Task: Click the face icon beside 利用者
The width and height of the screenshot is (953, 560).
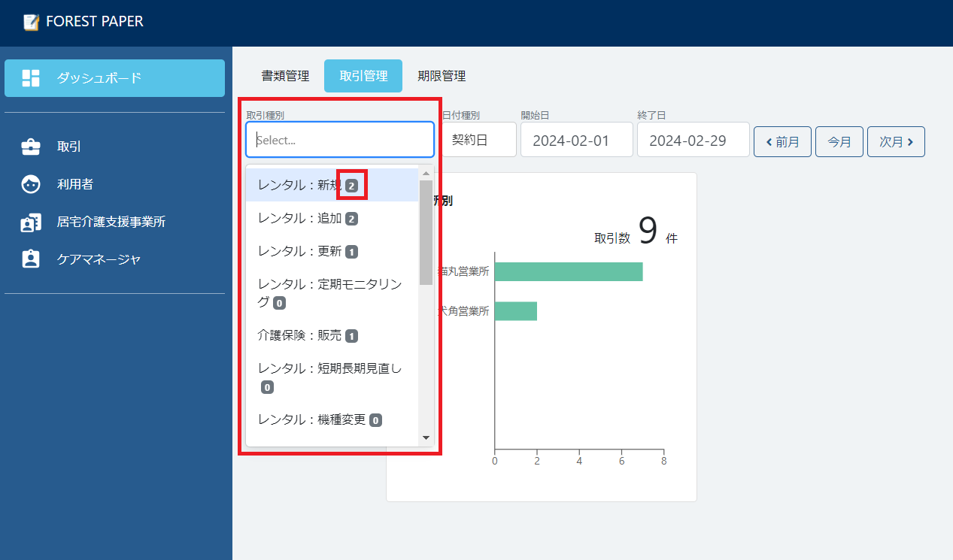Action: point(30,183)
